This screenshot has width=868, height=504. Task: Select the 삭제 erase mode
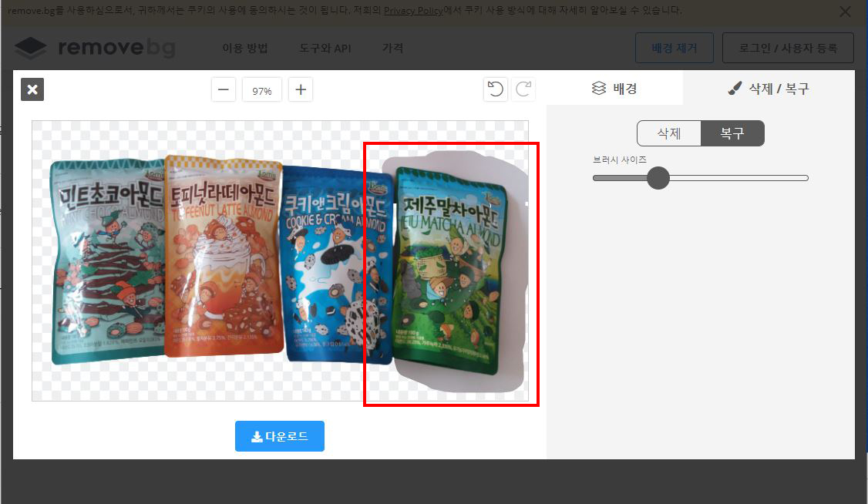pos(668,133)
